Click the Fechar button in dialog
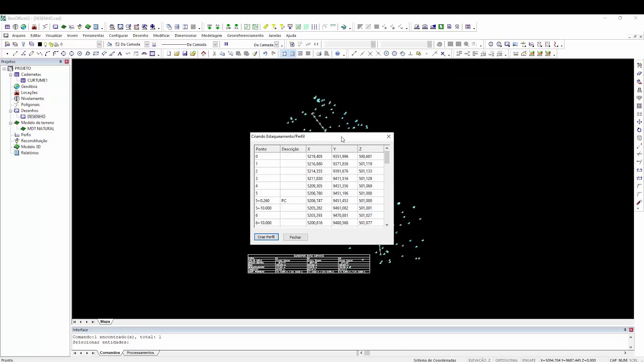 click(x=295, y=237)
